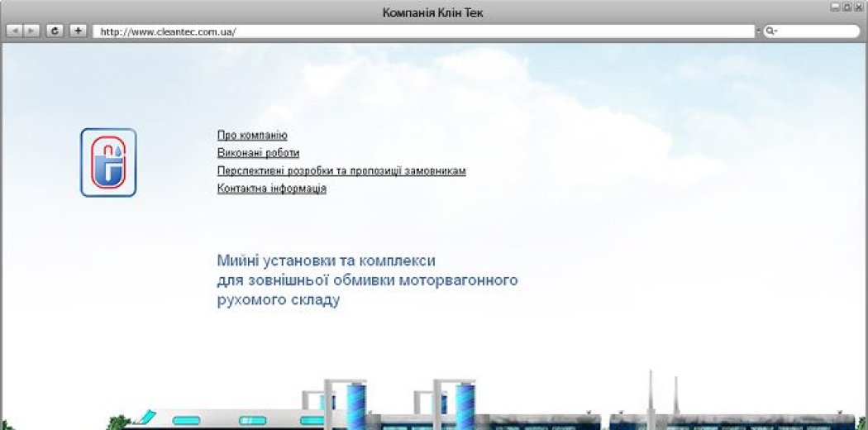Reload the page with the refresh button
The height and width of the screenshot is (430, 868).
[55, 31]
